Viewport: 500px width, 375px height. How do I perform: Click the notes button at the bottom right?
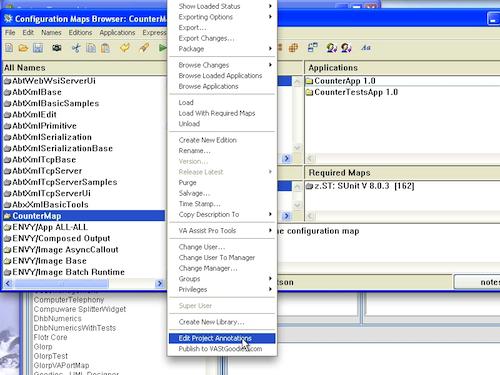pyautogui.click(x=477, y=282)
